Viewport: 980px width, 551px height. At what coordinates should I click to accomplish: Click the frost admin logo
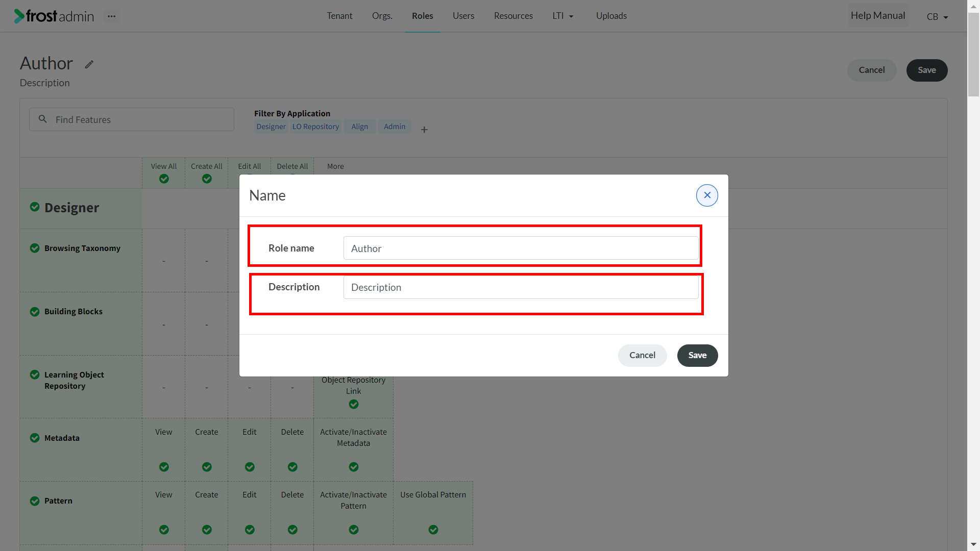54,16
